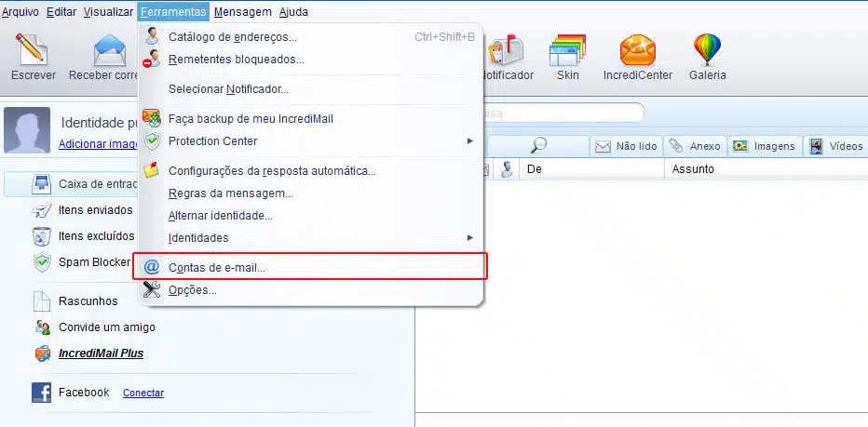
Task: Choose Opções from Ferramentas menu
Action: (x=192, y=290)
